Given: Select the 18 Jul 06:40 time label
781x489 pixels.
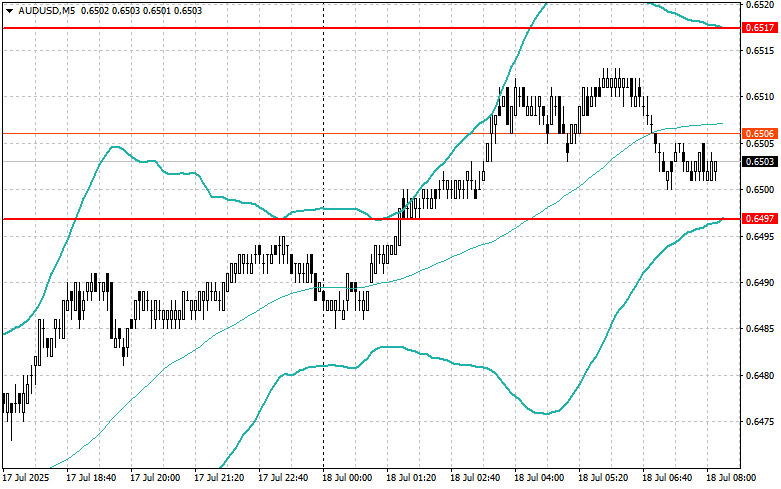Looking at the screenshot, I should pyautogui.click(x=667, y=478).
